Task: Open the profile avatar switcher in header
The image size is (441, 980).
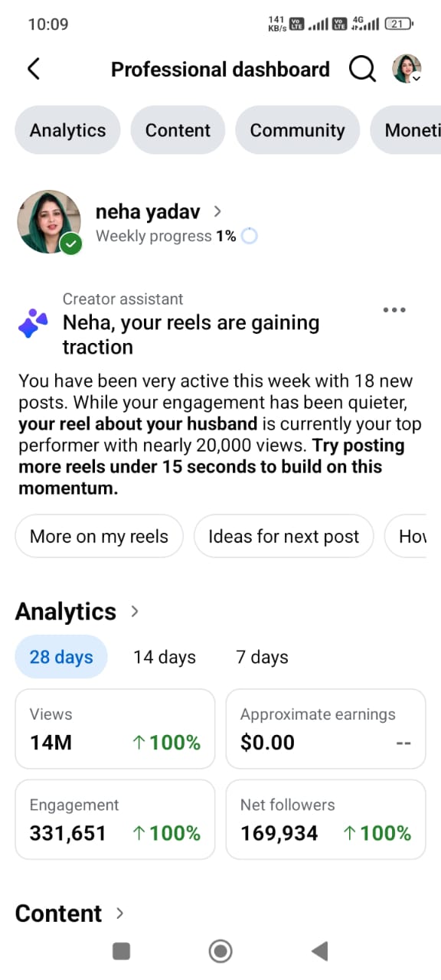Action: (407, 69)
